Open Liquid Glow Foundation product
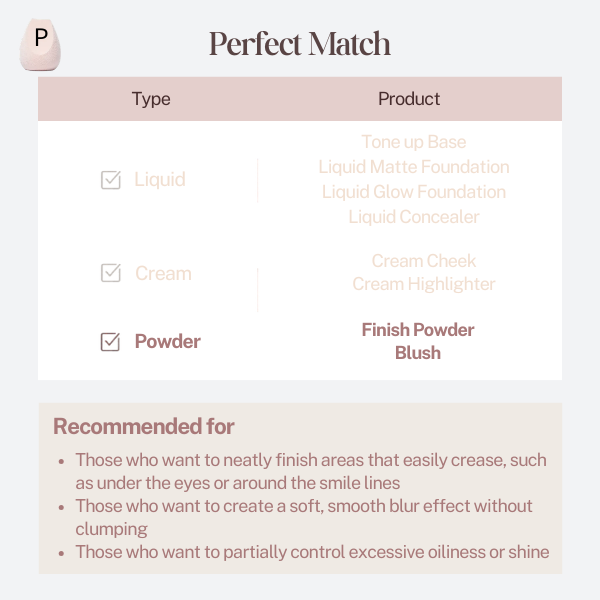Screen dimensions: 600x600 [414, 192]
